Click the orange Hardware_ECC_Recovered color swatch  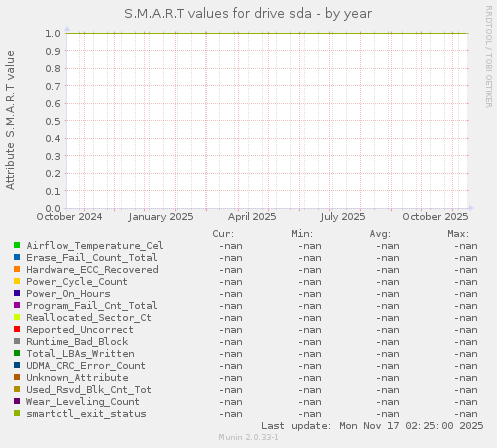click(17, 269)
